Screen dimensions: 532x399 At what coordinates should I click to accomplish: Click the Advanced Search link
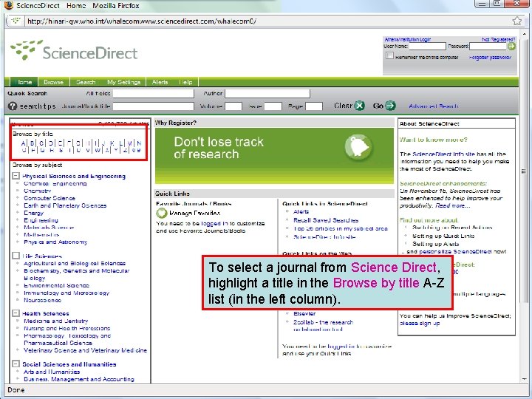(434, 106)
